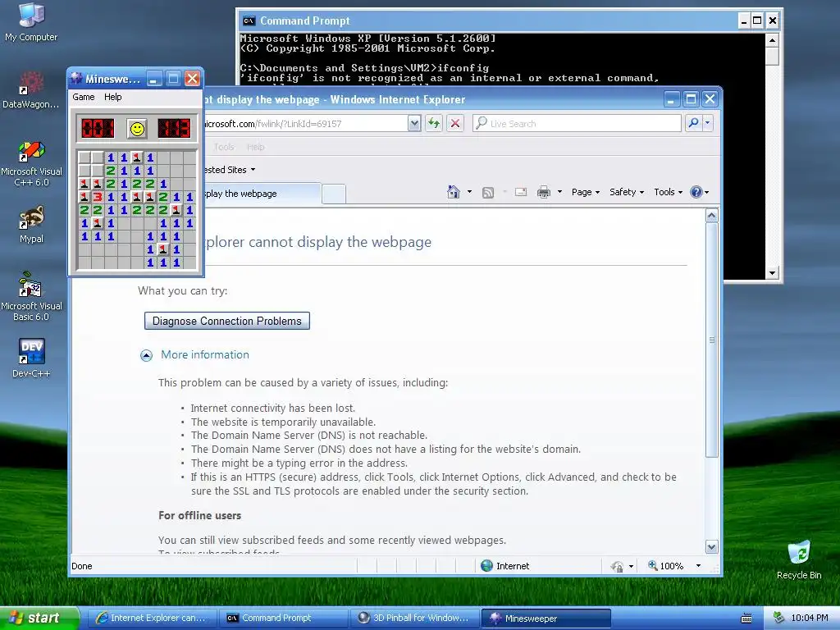
Task: Click the IE page vertical scrollbar thumb
Action: [x=711, y=340]
